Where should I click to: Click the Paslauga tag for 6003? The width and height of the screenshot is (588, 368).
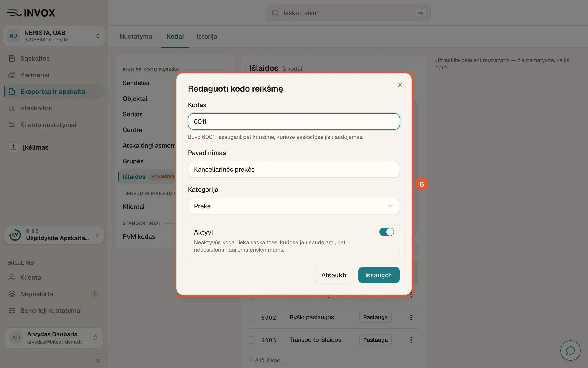coord(375,340)
